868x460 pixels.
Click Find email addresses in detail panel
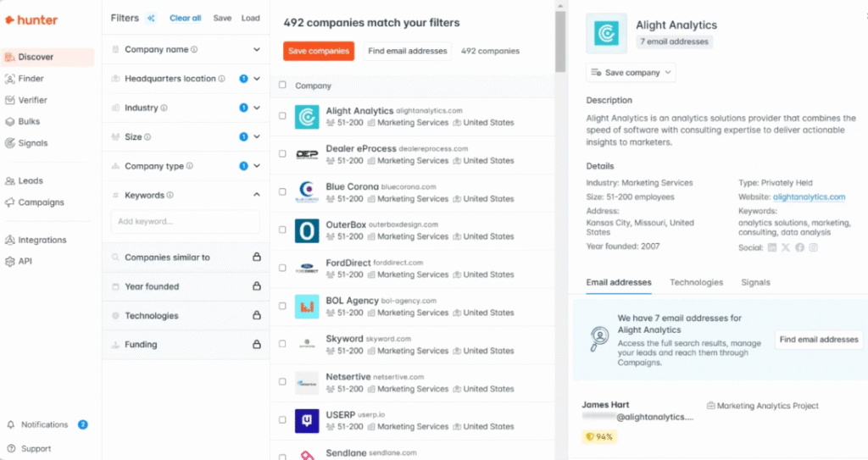click(819, 340)
